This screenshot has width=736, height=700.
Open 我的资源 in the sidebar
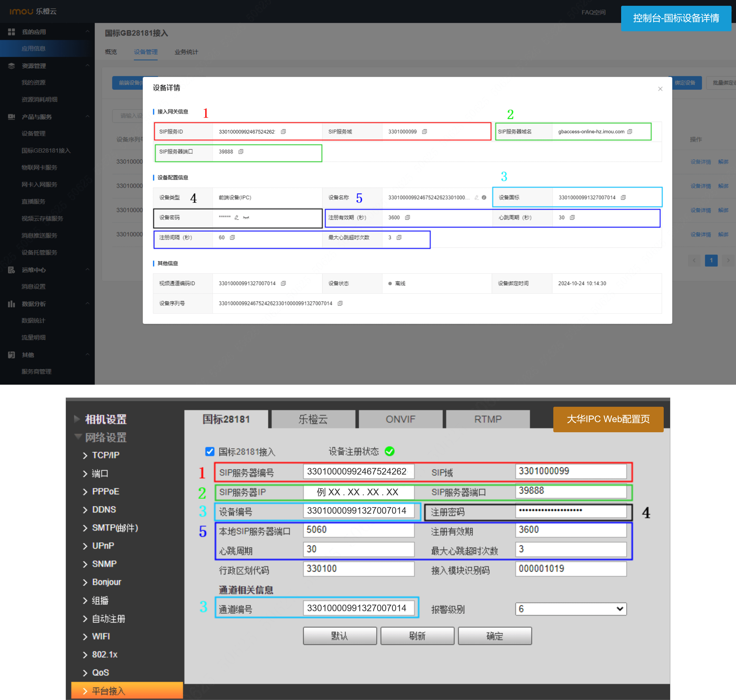coord(34,83)
